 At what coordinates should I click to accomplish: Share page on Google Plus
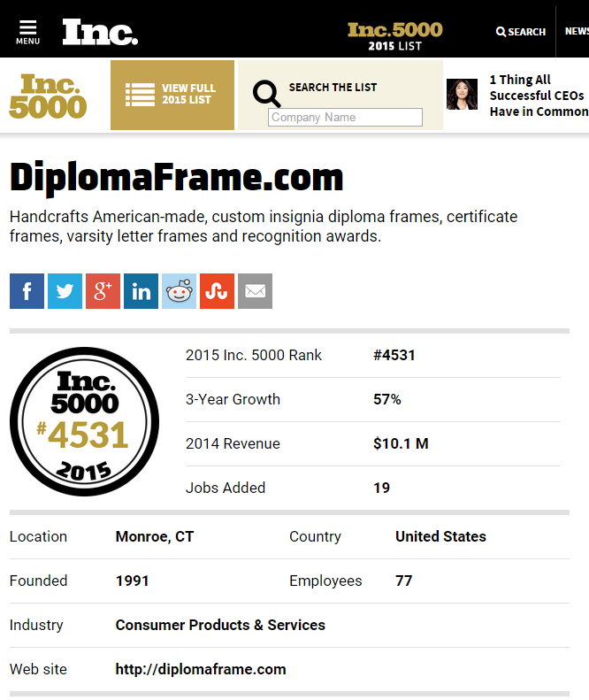coord(103,291)
